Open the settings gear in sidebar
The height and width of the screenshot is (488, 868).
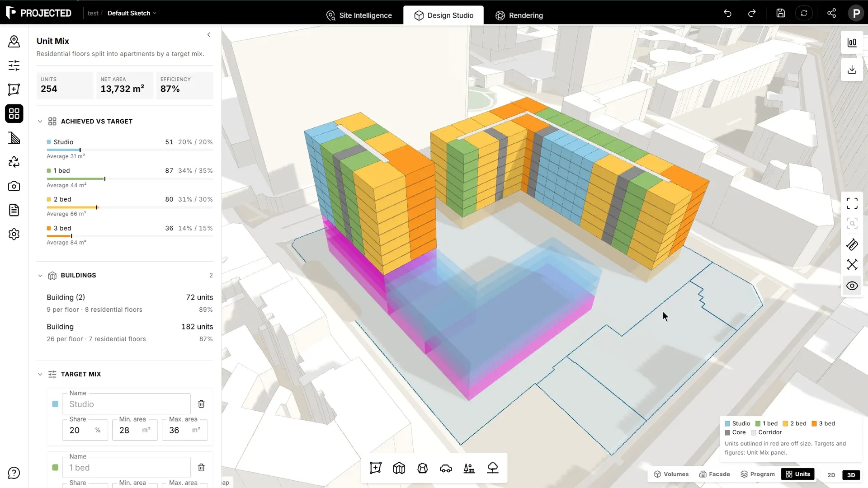(x=14, y=234)
